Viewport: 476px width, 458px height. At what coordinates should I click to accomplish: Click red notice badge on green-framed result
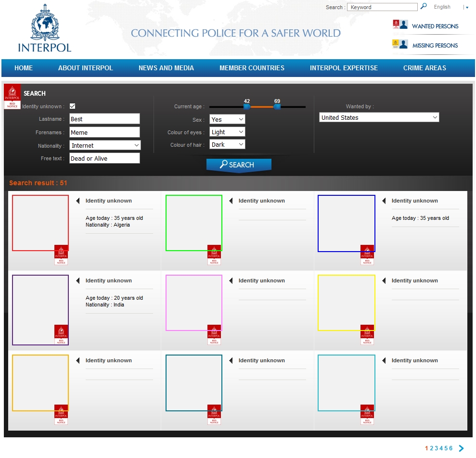coord(214,254)
